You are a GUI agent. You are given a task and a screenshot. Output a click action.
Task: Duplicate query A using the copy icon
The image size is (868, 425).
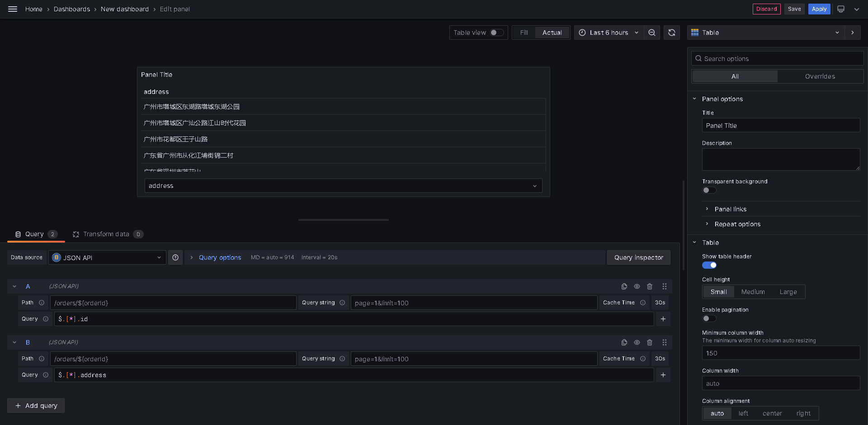pos(624,286)
